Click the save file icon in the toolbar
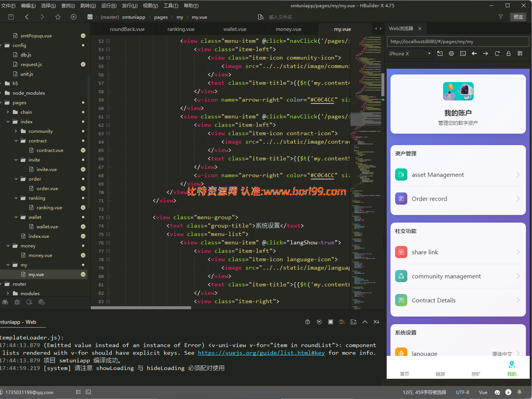The width and height of the screenshot is (532, 399). tap(11, 17)
